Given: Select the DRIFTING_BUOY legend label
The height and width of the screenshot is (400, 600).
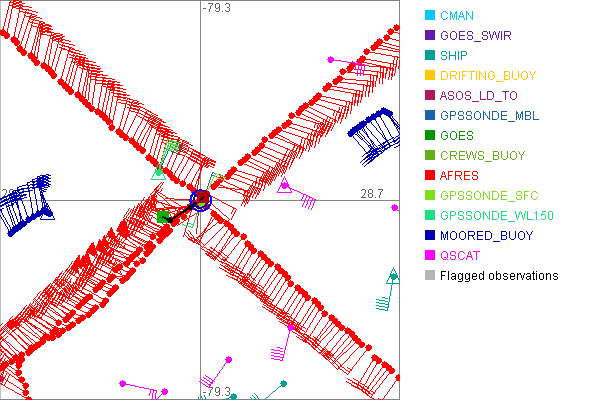Looking at the screenshot, I should point(488,76).
